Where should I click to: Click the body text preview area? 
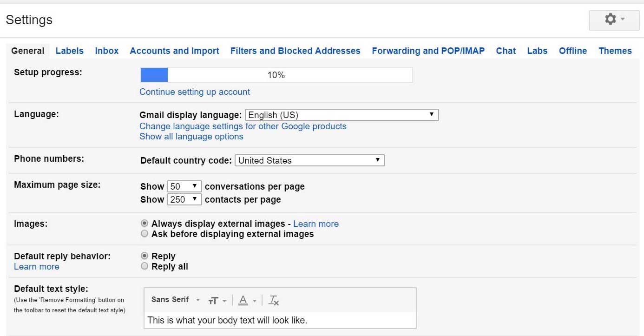279,320
